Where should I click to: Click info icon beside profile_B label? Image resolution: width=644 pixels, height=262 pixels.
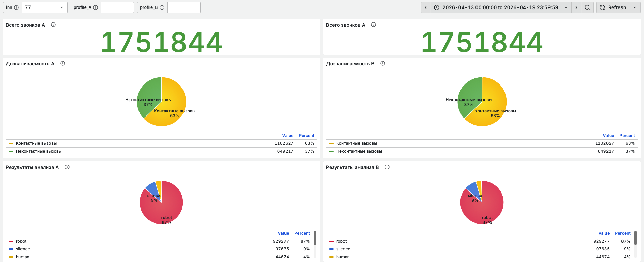pos(162,7)
